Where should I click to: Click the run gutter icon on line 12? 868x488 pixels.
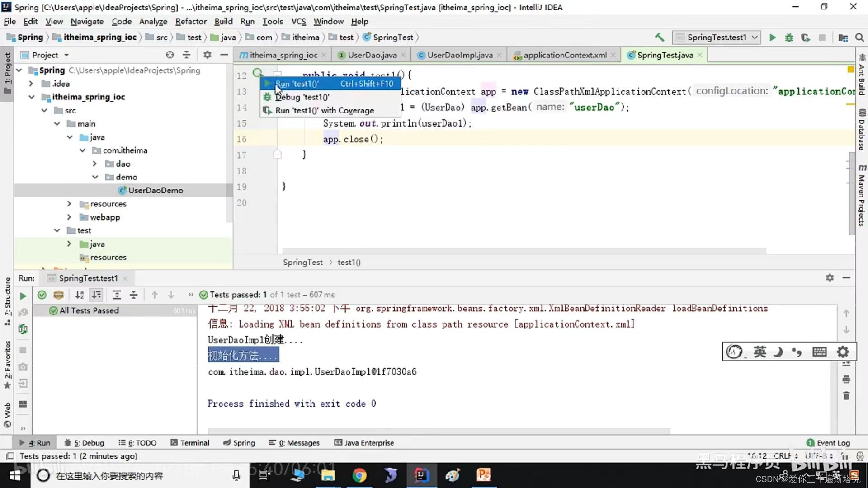click(x=258, y=72)
